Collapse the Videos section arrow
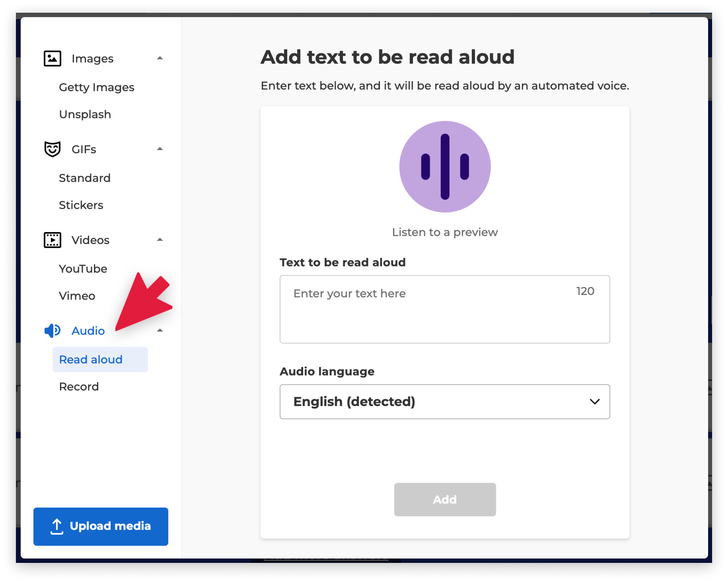The image size is (728, 582). (x=160, y=240)
